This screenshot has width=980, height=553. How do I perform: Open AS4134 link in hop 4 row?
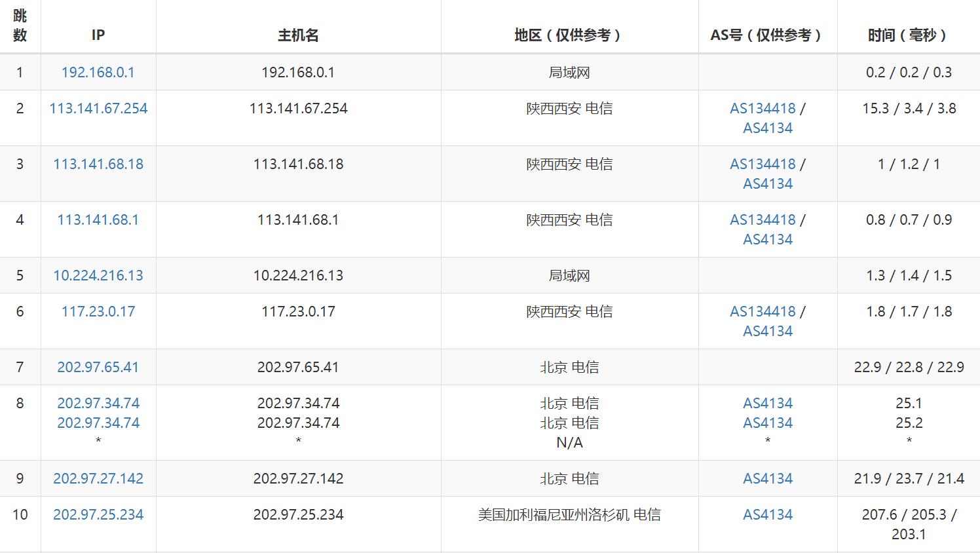coord(768,239)
